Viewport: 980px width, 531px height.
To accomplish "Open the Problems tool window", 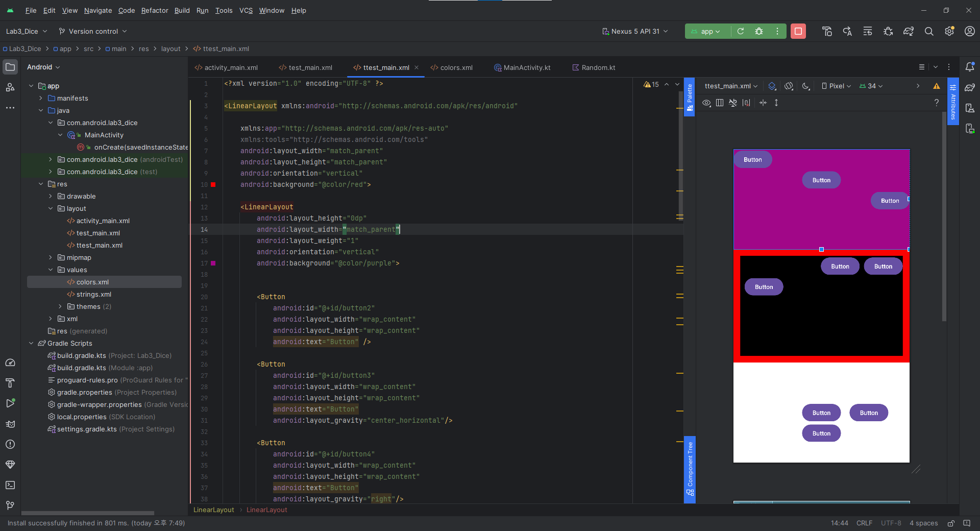I will 10,444.
